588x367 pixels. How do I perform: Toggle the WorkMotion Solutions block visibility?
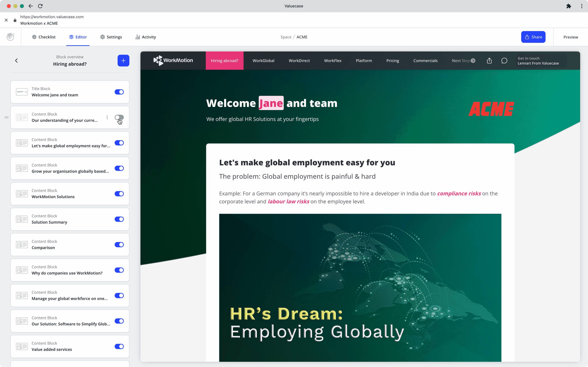click(119, 194)
